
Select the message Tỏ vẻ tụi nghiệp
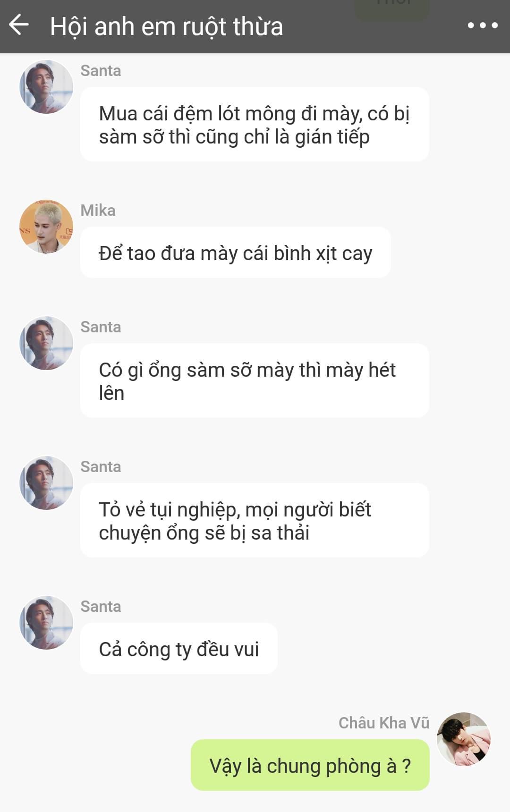pyautogui.click(x=255, y=521)
